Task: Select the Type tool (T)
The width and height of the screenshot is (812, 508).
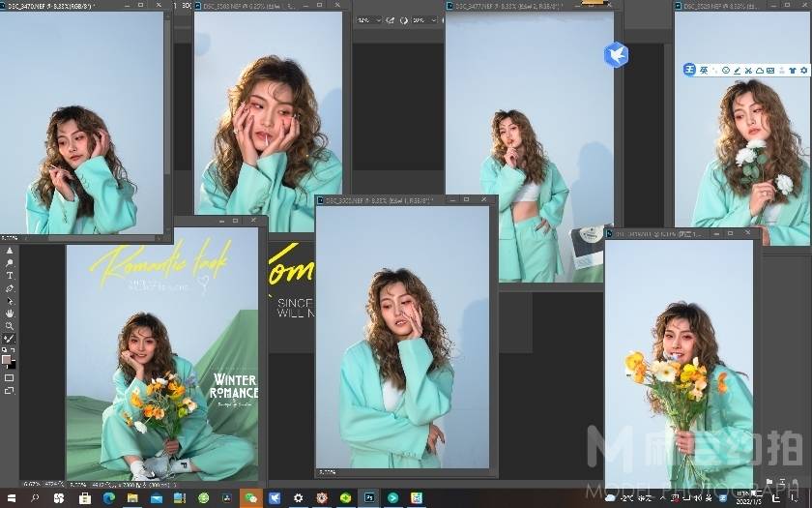Action: click(10, 276)
